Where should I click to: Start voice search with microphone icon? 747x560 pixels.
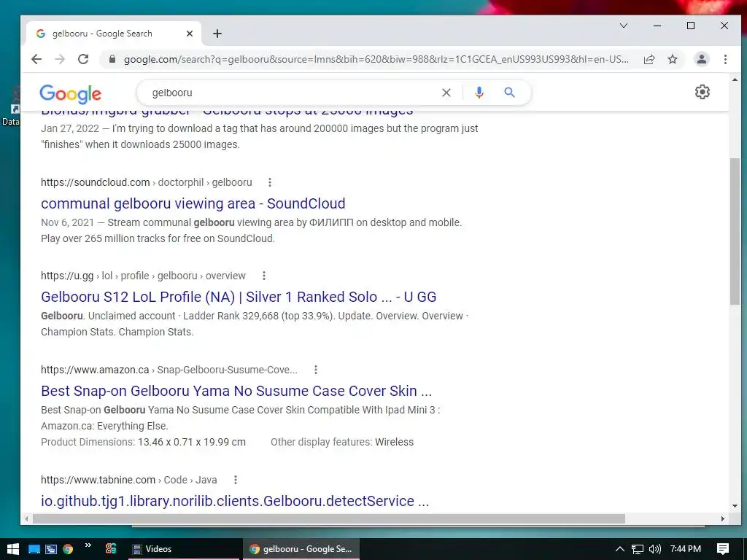(x=479, y=93)
